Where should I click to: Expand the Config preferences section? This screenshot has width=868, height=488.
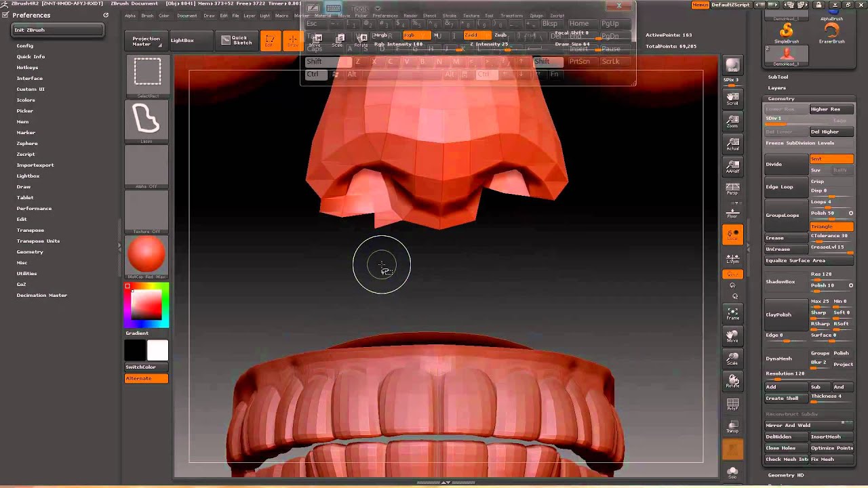click(x=25, y=45)
